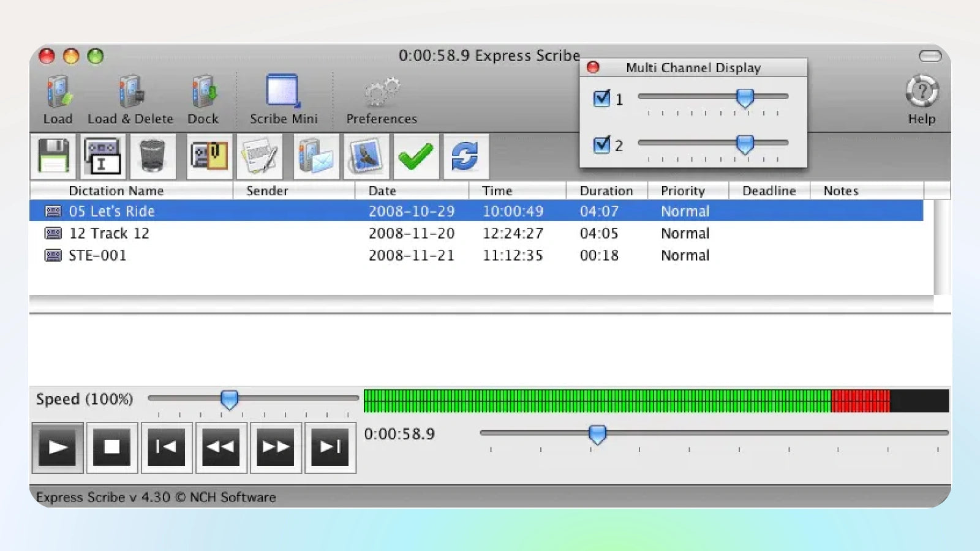
Task: Sort by Dictation Name column header
Action: click(x=116, y=191)
